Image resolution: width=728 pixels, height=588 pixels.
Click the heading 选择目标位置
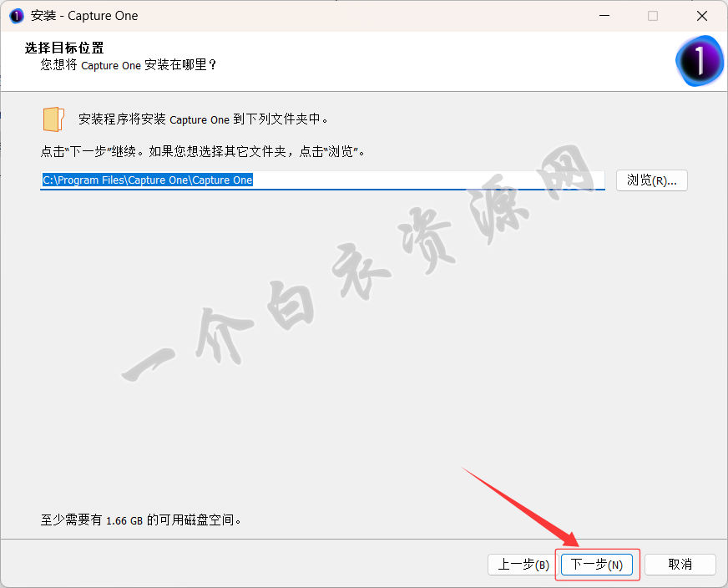[64, 48]
